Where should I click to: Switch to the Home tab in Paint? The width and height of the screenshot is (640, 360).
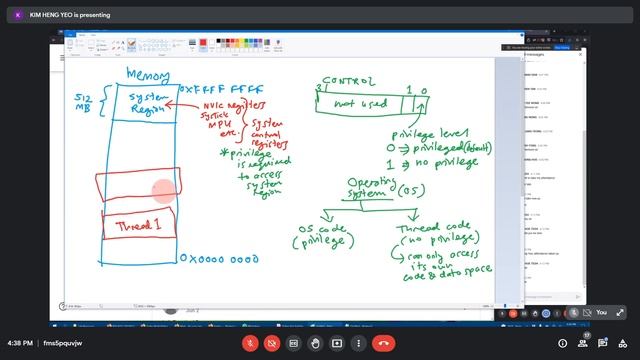tap(82, 35)
